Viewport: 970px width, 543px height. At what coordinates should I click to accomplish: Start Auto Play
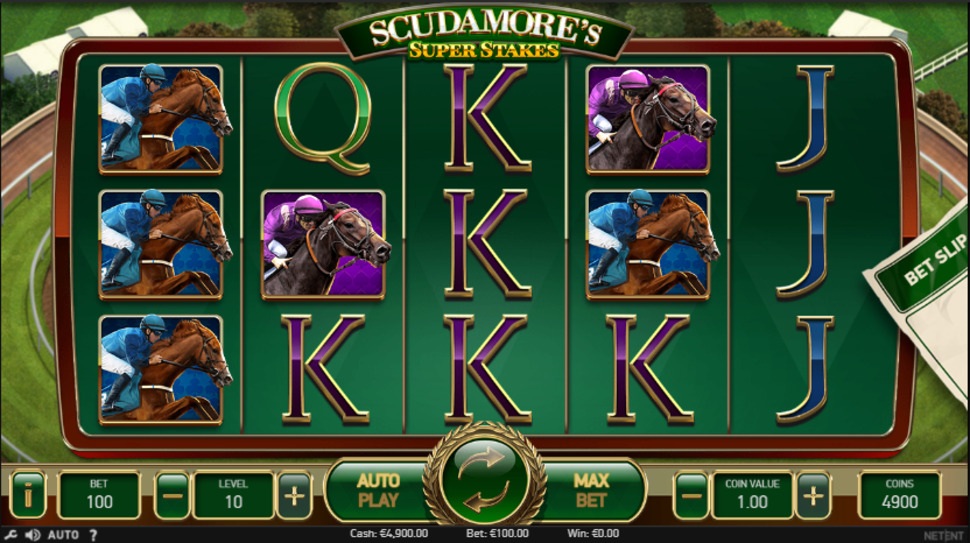point(377,490)
